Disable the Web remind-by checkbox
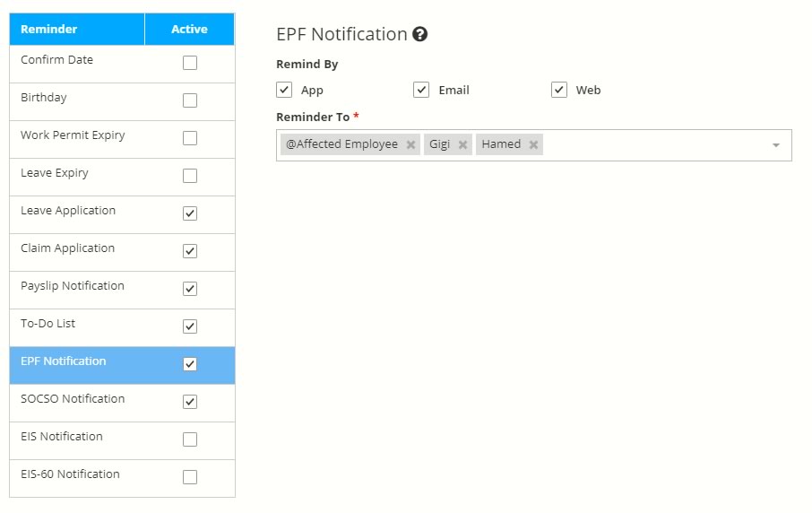The height and width of the screenshot is (513, 812). tap(559, 90)
